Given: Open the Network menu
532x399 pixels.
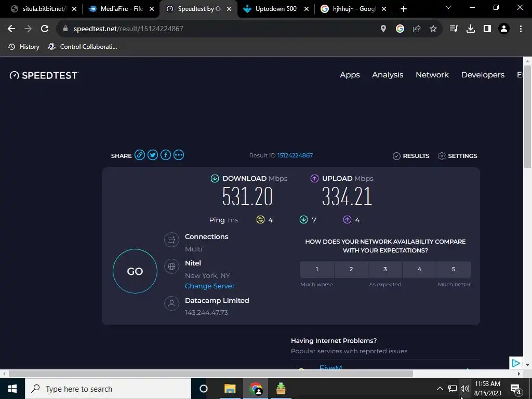Looking at the screenshot, I should pyautogui.click(x=432, y=75).
